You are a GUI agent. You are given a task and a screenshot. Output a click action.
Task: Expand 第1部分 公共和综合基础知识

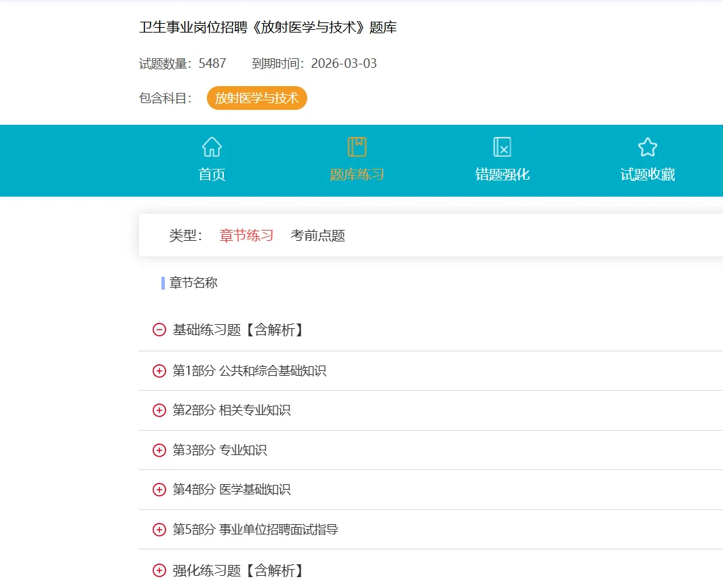158,370
